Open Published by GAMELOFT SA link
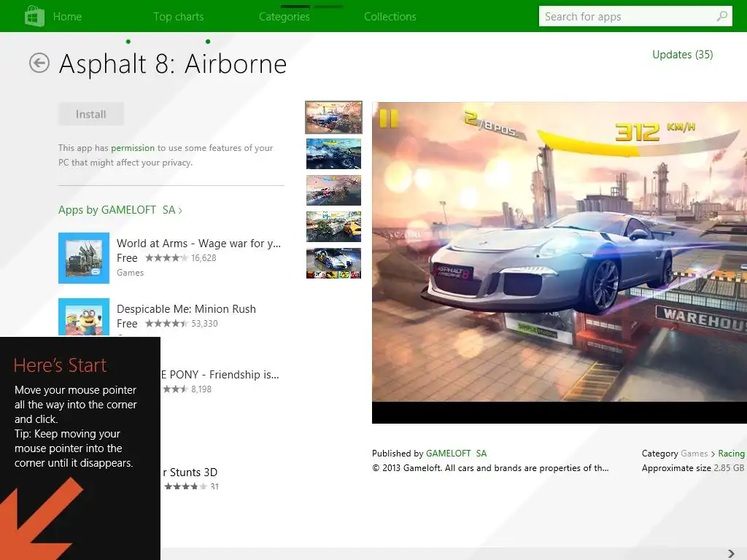 tap(456, 454)
